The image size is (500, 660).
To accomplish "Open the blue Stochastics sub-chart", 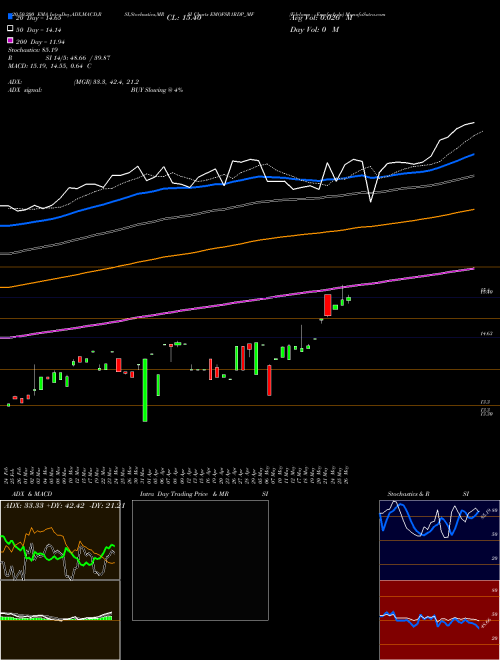I will pyautogui.click(x=439, y=540).
